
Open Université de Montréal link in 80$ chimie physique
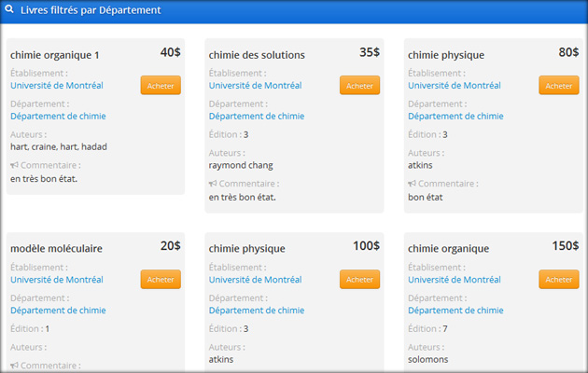click(x=454, y=86)
